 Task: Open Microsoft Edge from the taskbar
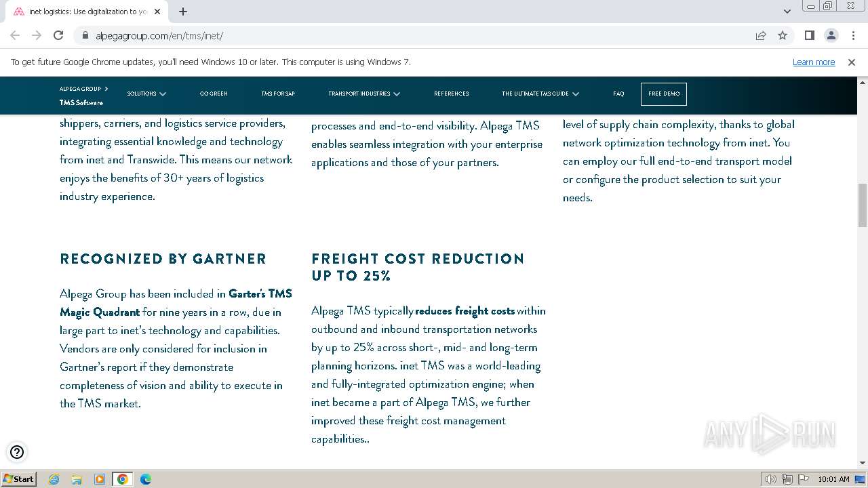pos(146,479)
